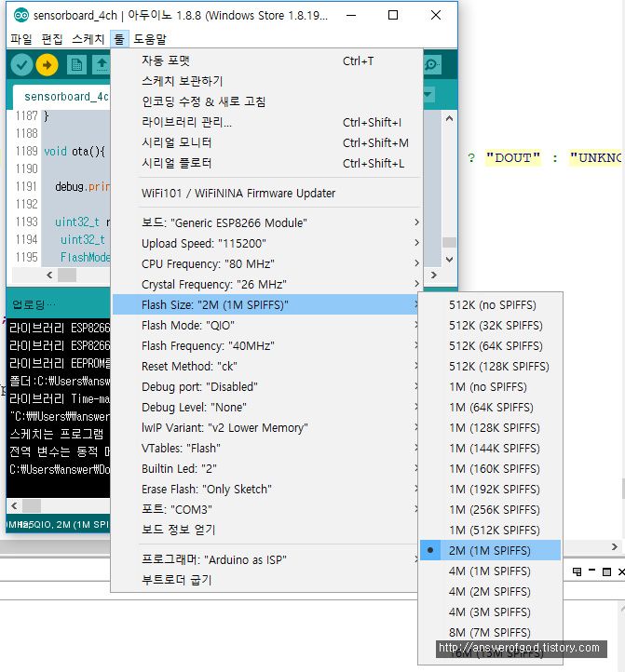This screenshot has height=672, width=625.
Task: Select 1M (256K SPIFFS) option
Action: (x=490, y=510)
